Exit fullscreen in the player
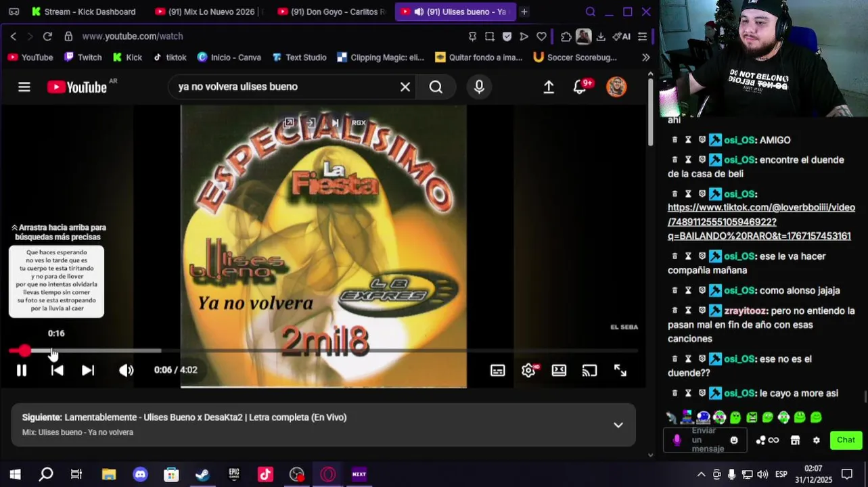The width and height of the screenshot is (868, 487). [620, 370]
